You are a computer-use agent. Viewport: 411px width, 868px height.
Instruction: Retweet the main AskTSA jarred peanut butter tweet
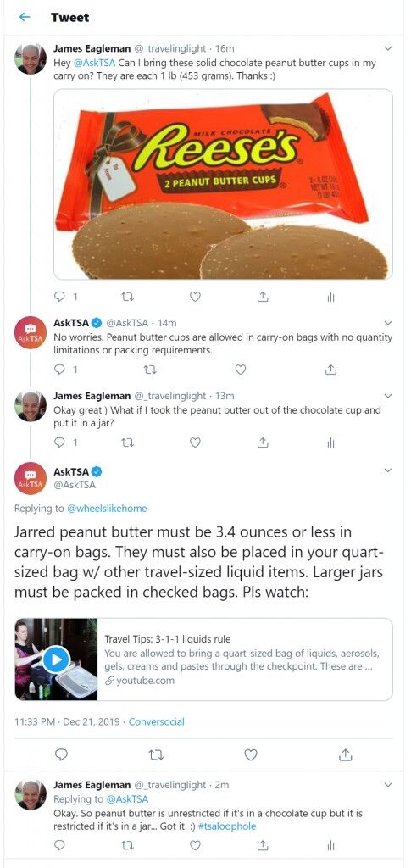(x=157, y=754)
